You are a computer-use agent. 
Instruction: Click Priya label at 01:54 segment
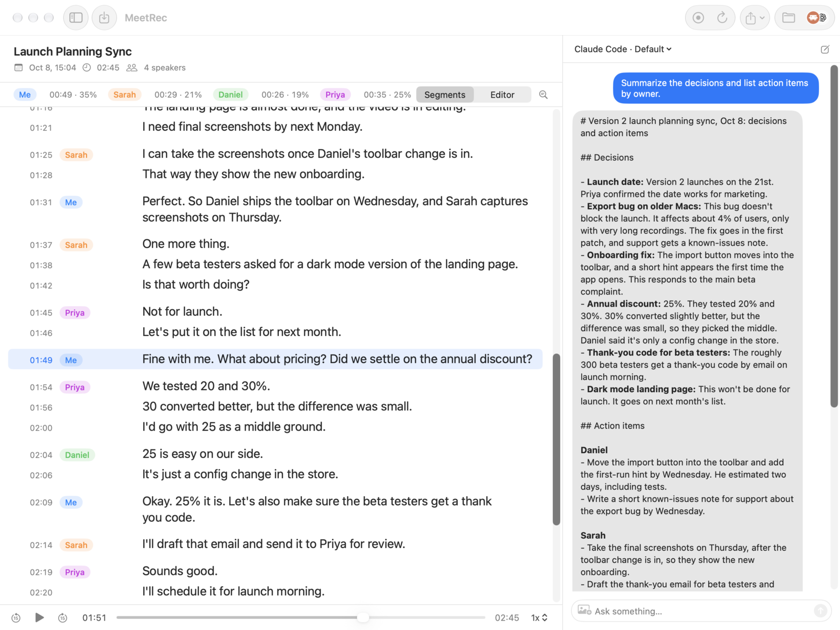[x=75, y=387]
